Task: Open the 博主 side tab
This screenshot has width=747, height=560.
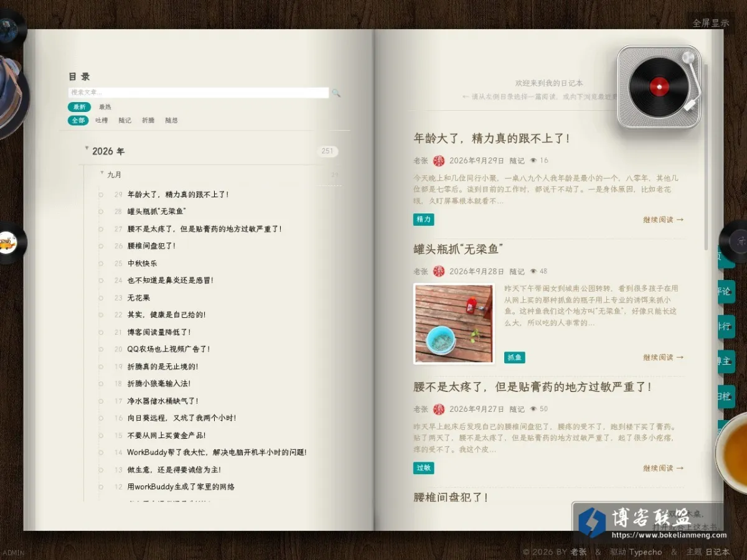Action: click(726, 361)
